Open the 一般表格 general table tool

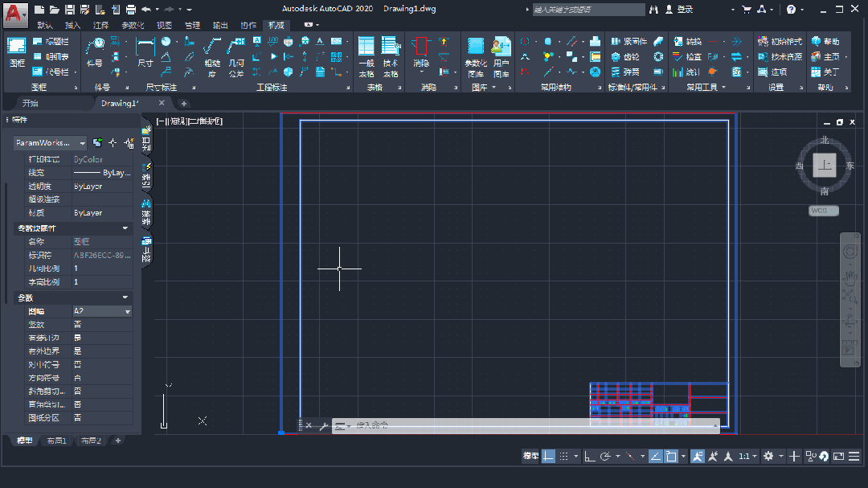click(x=366, y=57)
